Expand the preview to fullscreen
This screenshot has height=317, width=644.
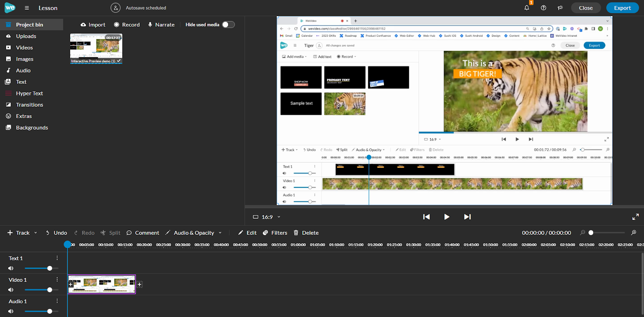pos(636,217)
